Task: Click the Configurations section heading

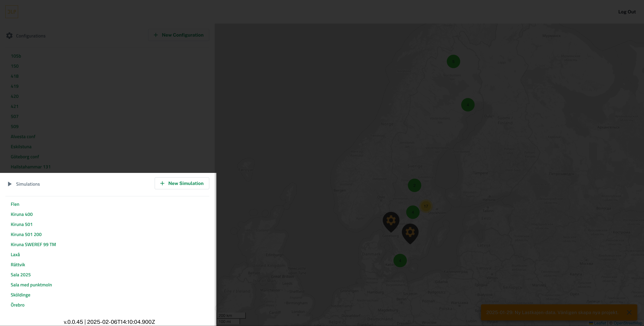Action: click(x=31, y=36)
